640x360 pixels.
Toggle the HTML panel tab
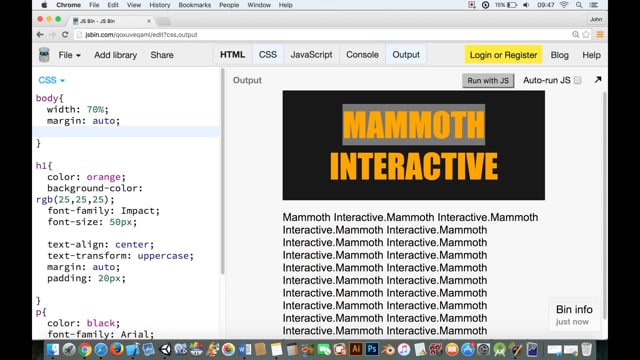(232, 55)
